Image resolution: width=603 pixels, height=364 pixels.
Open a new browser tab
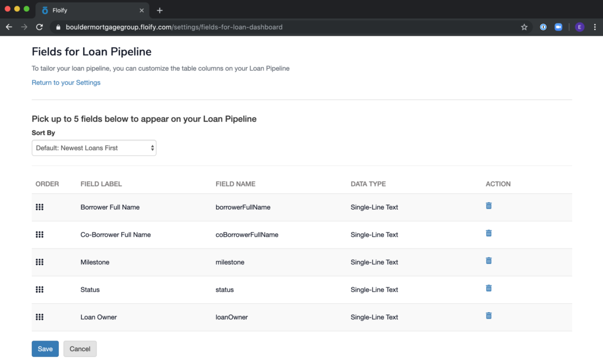[x=160, y=10]
